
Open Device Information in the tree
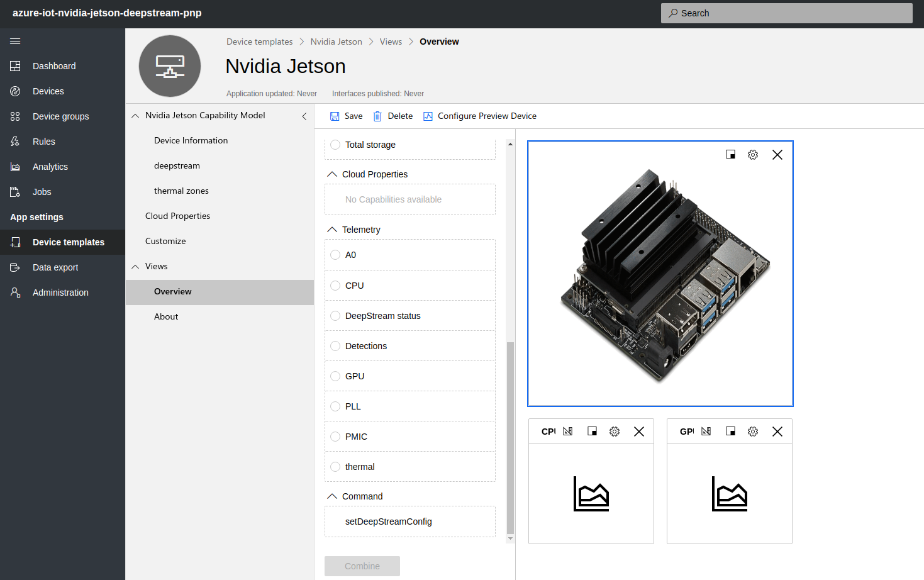click(191, 140)
